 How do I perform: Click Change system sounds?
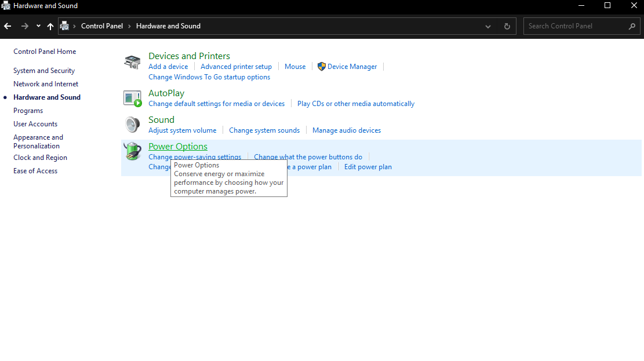coord(264,130)
